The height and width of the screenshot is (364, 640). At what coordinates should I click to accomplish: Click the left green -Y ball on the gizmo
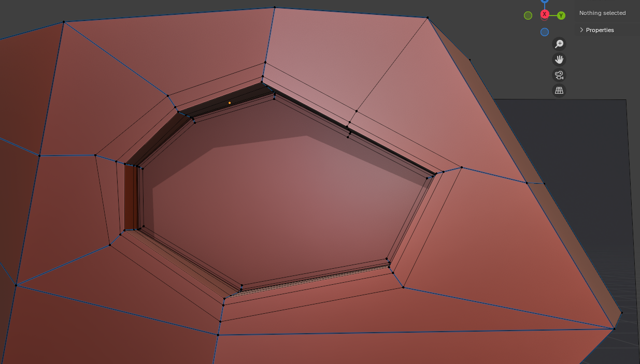[528, 16]
